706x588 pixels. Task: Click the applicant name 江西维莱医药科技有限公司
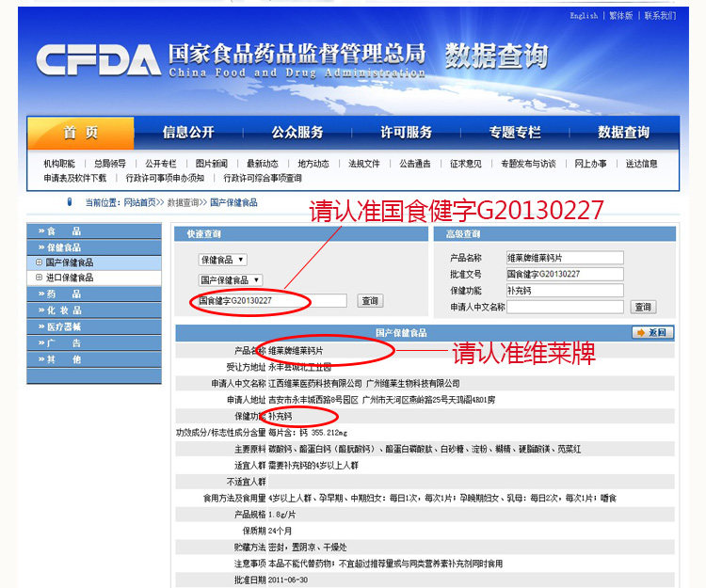[315, 383]
